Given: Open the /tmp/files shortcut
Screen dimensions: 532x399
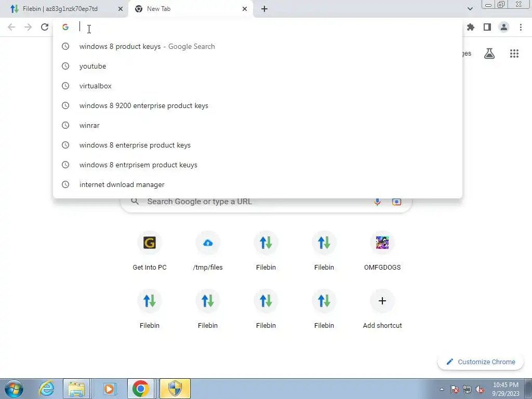Looking at the screenshot, I should click(x=208, y=251).
